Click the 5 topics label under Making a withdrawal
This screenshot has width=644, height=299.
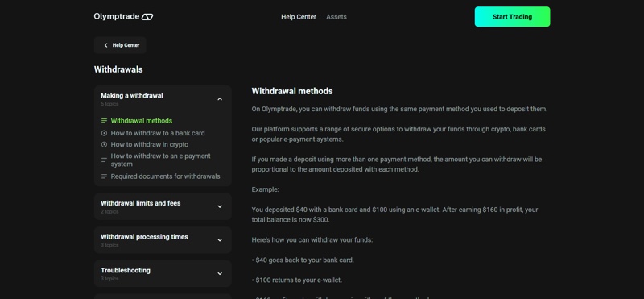(x=109, y=104)
